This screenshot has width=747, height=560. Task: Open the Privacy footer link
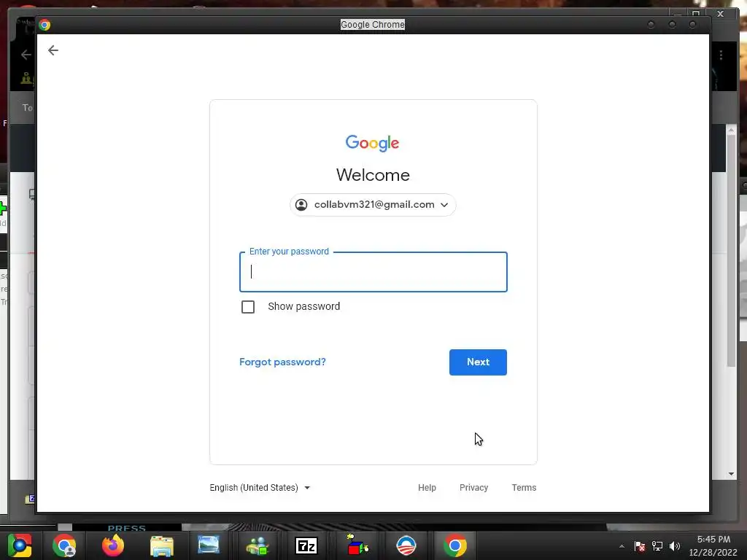pos(473,488)
